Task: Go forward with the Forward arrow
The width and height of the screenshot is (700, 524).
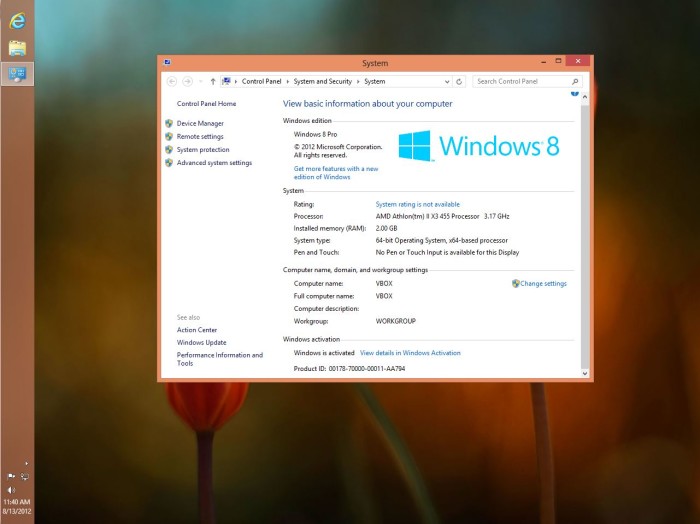Action: coord(188,81)
